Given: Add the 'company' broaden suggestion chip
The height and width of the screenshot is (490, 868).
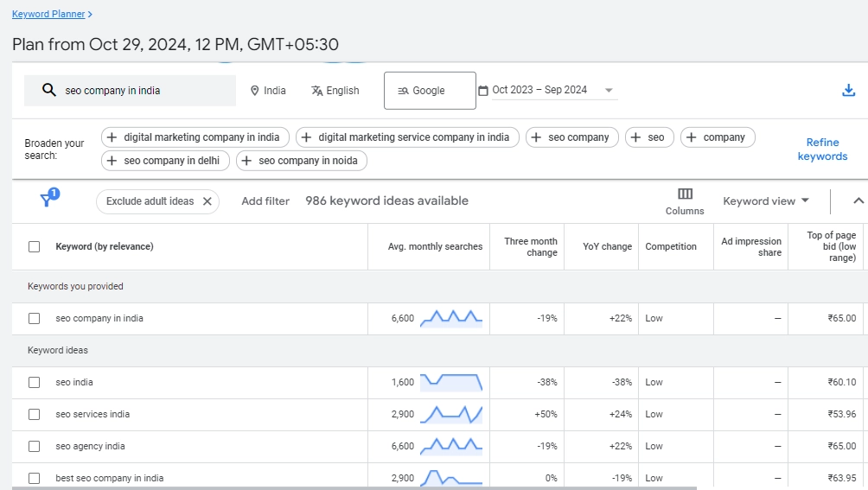Looking at the screenshot, I should pos(718,137).
